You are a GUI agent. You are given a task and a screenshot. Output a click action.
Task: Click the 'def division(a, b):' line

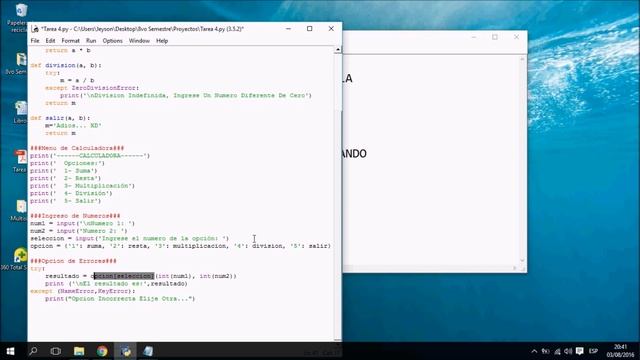[x=66, y=65]
